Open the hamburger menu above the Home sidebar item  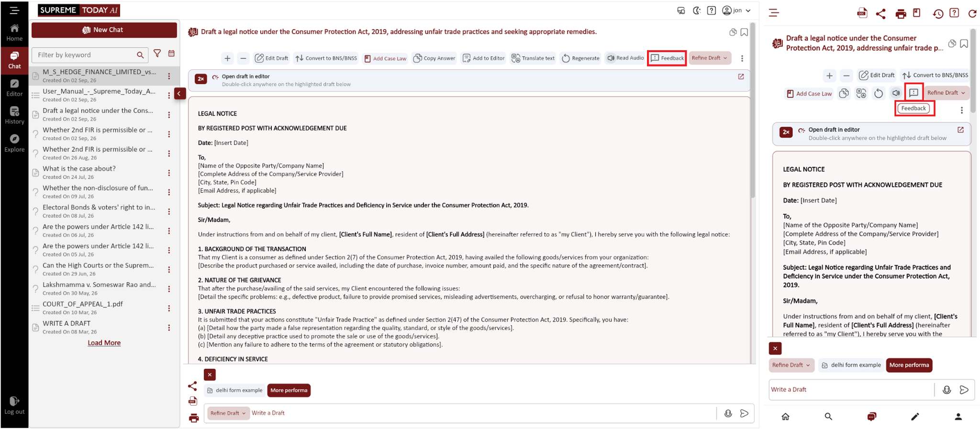click(x=14, y=10)
